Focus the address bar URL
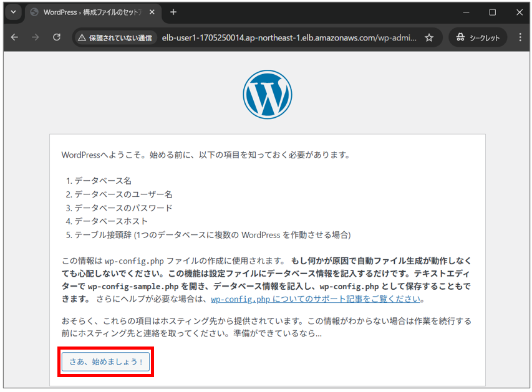Screen dimensions: 532x392 pos(289,37)
